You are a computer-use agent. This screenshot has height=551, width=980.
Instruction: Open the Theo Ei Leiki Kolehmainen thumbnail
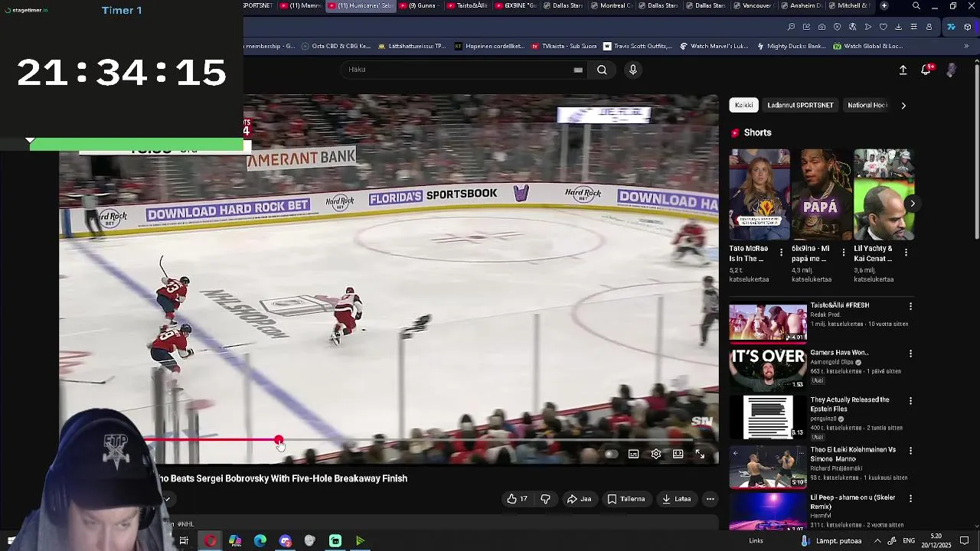768,465
